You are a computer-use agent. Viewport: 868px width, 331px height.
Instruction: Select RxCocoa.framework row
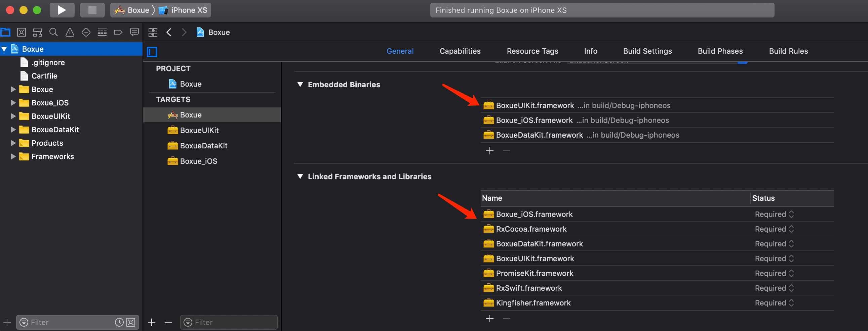pos(657,229)
